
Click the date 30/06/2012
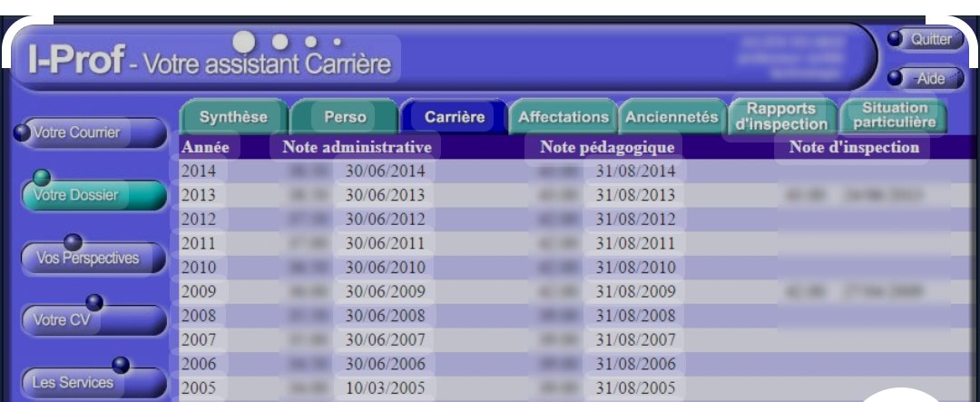click(385, 220)
